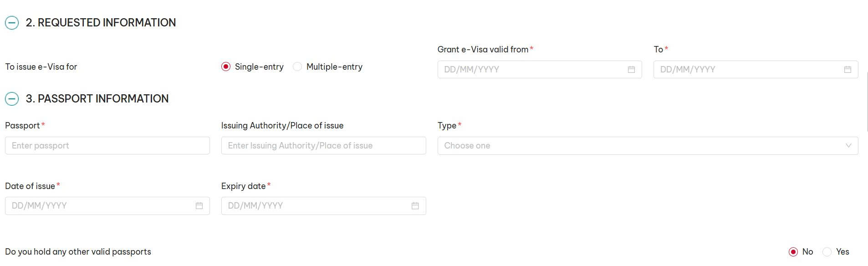868x266 pixels.
Task: Open calendar icon for Date of issue
Action: click(199, 206)
